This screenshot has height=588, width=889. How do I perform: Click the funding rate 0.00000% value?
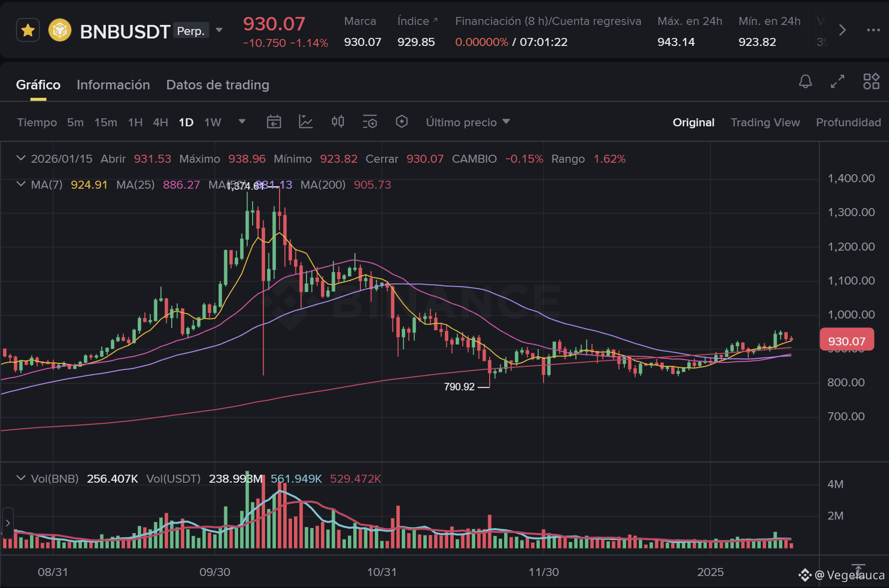tap(482, 42)
